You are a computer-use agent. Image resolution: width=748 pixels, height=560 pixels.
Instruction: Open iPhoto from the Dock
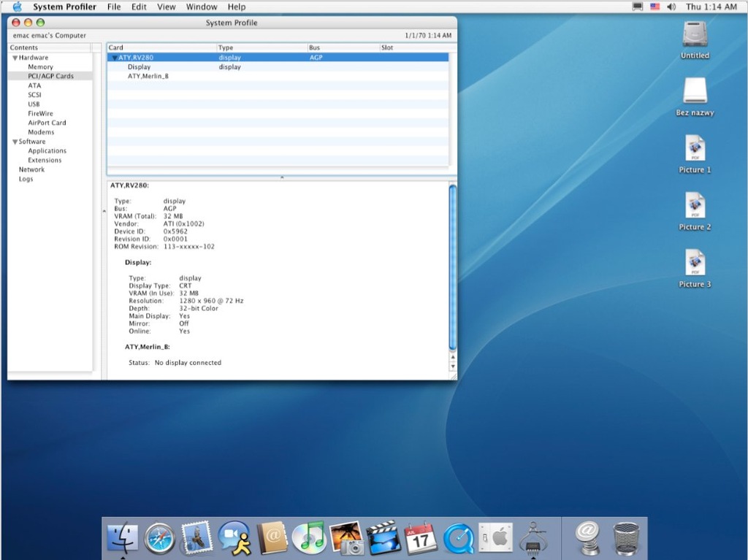pos(346,539)
